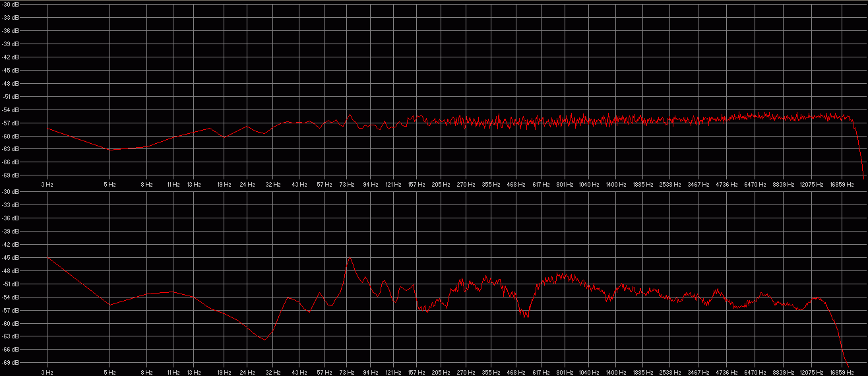
Task: Click the -36 dB label of the lower graph
Action: [x=11, y=218]
